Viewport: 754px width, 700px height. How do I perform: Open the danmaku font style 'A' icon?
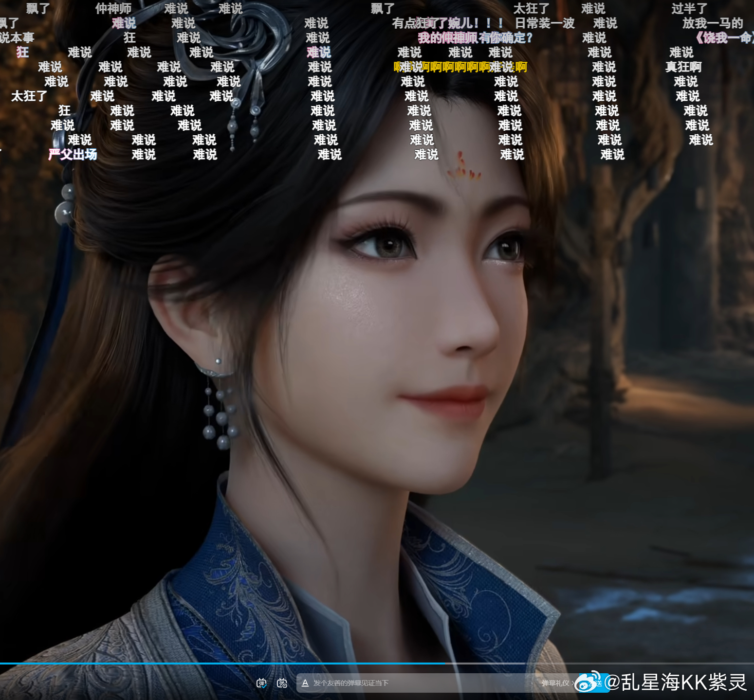(305, 683)
